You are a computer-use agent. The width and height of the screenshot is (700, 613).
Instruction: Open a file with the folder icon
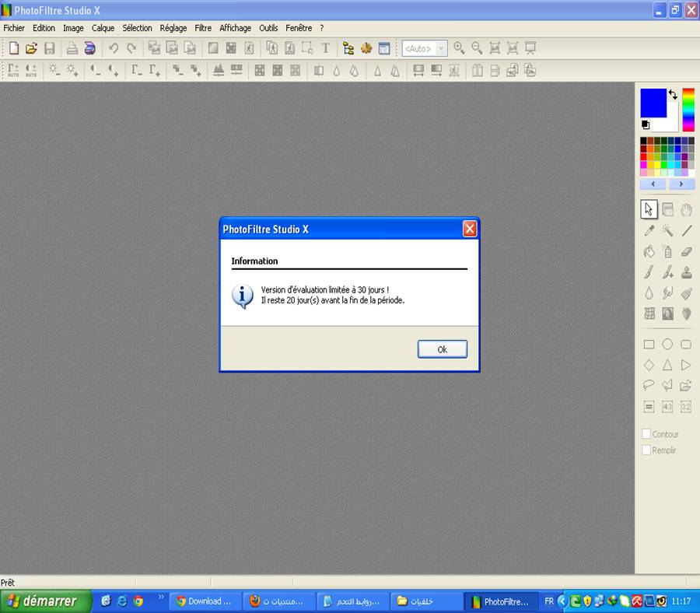[x=31, y=48]
